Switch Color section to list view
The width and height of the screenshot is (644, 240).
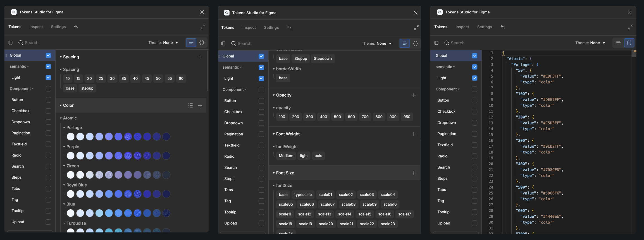(x=190, y=105)
